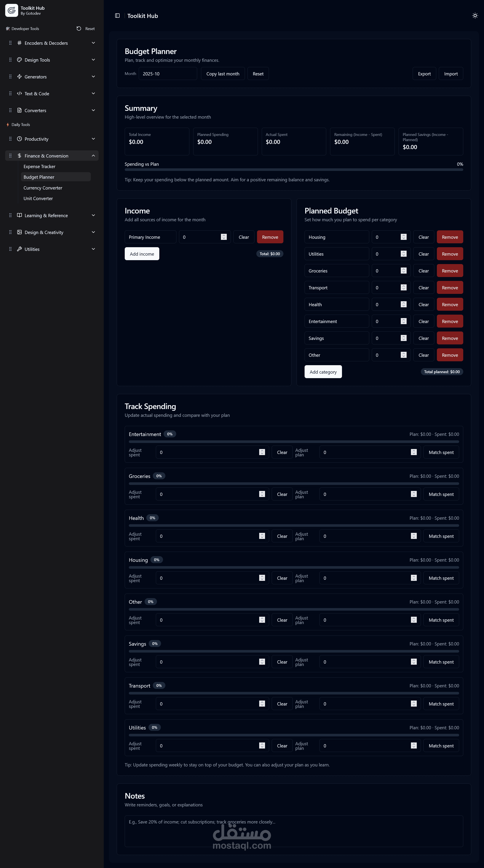Click the Productivity clock icon
This screenshot has width=484, height=868.
tap(19, 139)
